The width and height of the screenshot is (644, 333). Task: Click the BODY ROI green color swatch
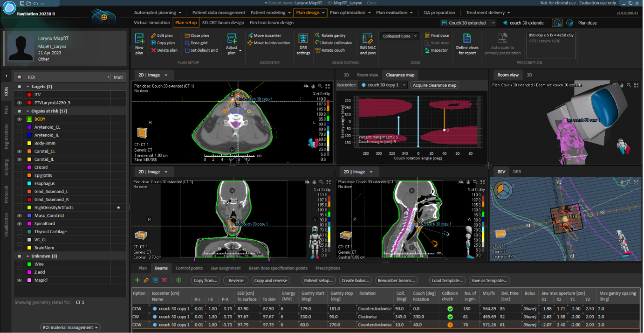pos(30,119)
